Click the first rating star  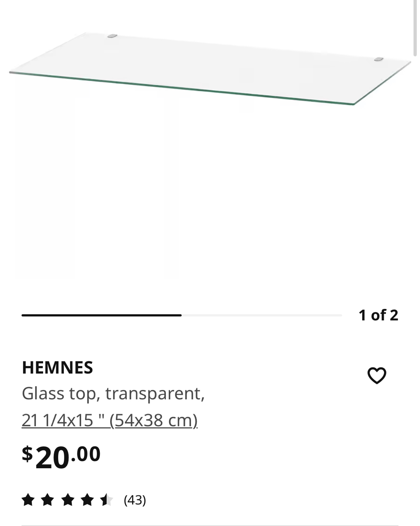[28, 500]
